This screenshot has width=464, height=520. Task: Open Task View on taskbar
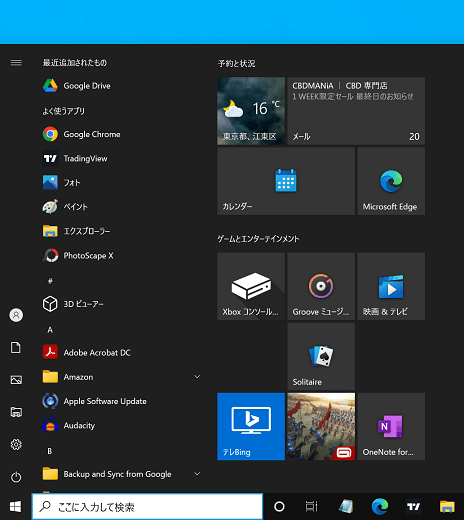pyautogui.click(x=312, y=507)
